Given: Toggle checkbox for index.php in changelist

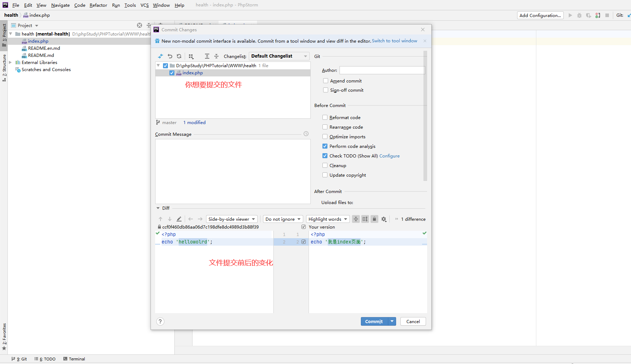Looking at the screenshot, I should coord(172,73).
